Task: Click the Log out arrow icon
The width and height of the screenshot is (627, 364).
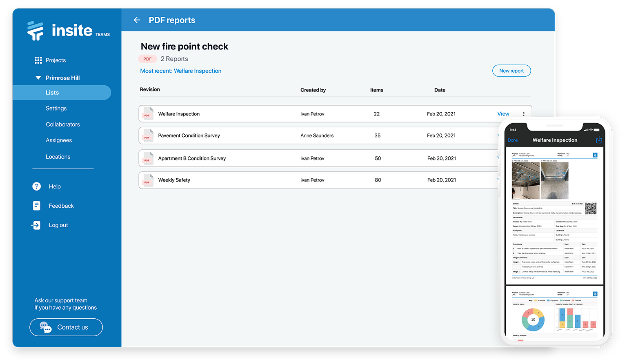Action: (36, 225)
